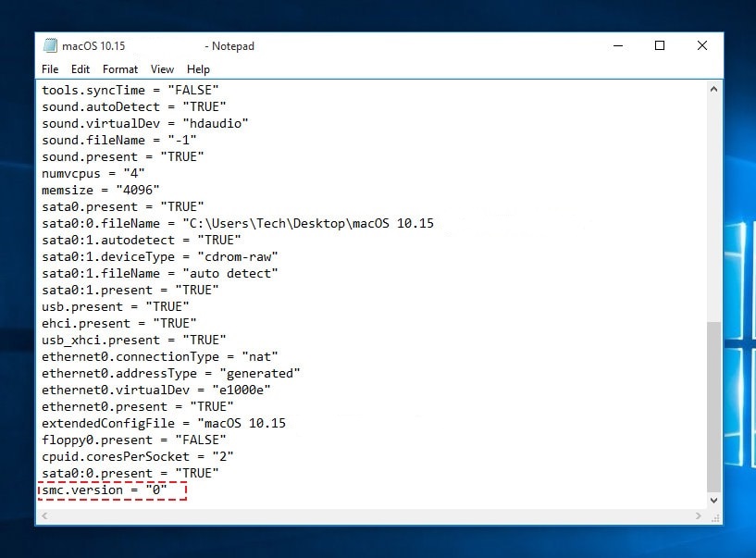The width and height of the screenshot is (756, 558).
Task: Place cursor in the smc.version line
Action: (x=111, y=490)
